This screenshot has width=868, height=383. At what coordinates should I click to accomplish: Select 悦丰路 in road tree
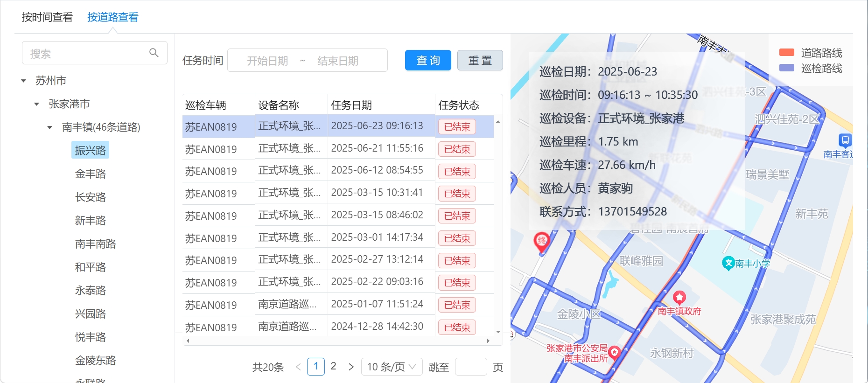90,337
